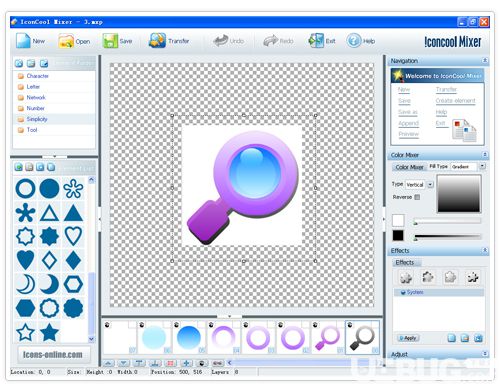The image size is (500, 392).
Task: Click the eye button in layer toolbar
Action: pyautogui.click(x=202, y=363)
